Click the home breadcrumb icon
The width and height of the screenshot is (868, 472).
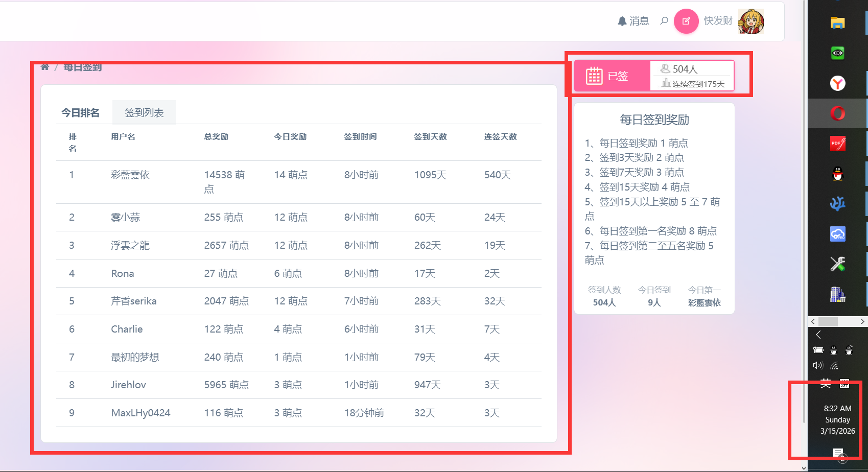(45, 67)
